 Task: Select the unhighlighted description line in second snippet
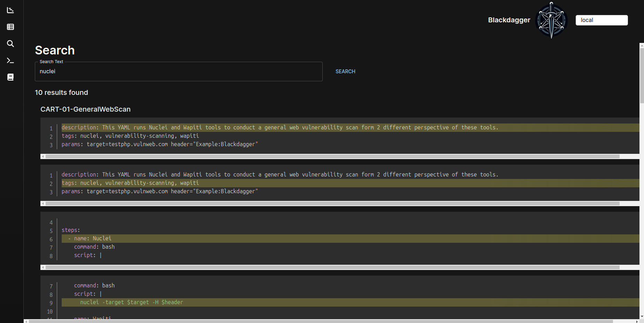280,174
